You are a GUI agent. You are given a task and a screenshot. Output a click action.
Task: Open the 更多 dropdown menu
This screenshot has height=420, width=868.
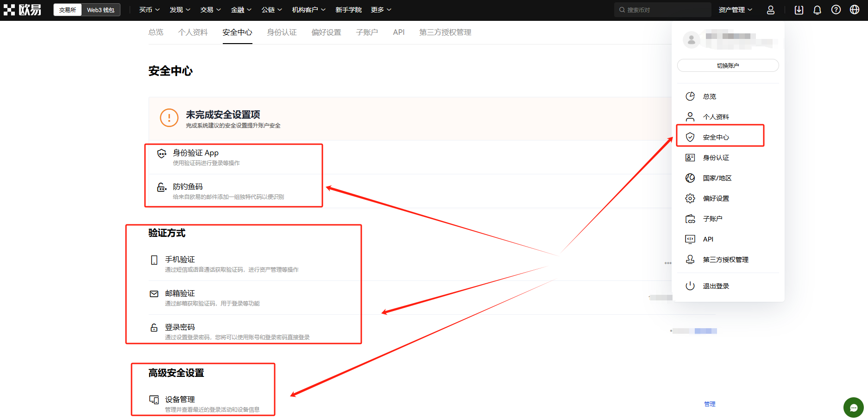click(380, 9)
